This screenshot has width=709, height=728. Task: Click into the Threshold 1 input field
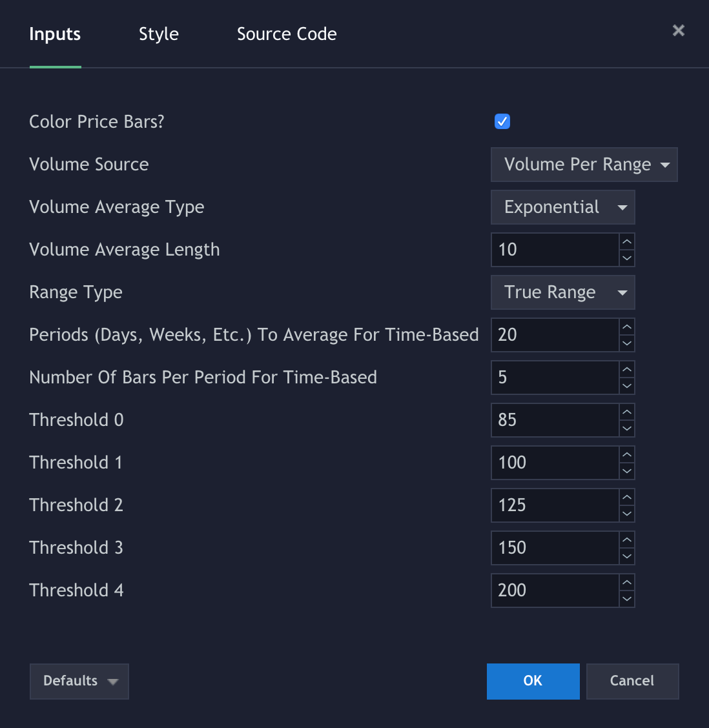(x=555, y=463)
